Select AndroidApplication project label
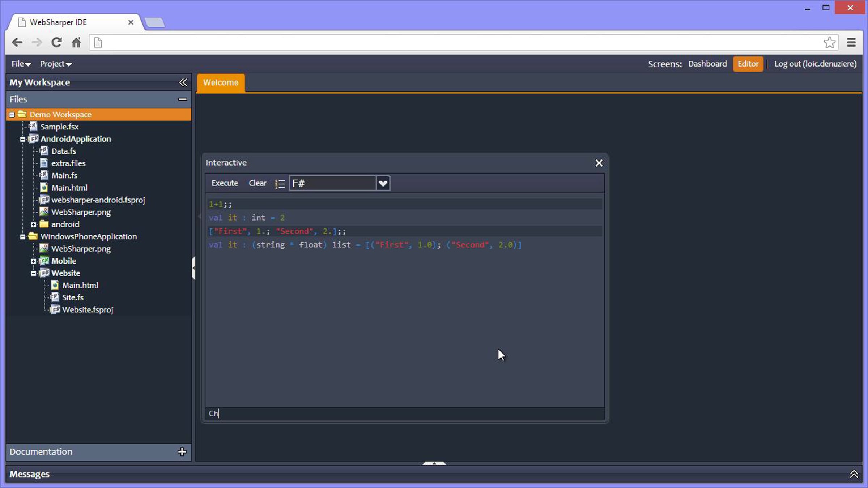Screen dimensions: 868x488 [x=76, y=139]
